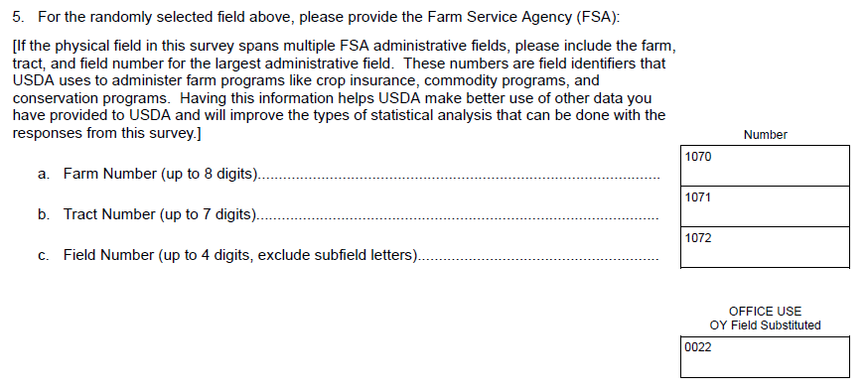Click the question 5 heading about FSA

[316, 17]
